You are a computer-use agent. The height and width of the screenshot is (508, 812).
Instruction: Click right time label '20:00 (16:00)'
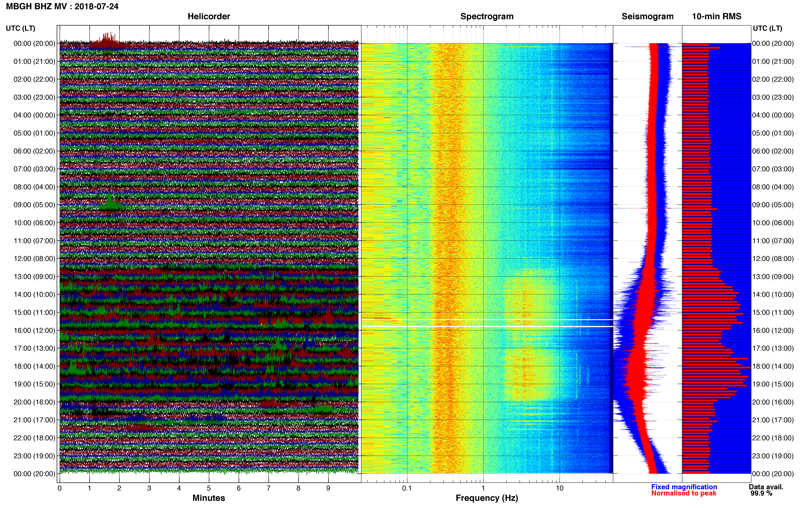[773, 402]
